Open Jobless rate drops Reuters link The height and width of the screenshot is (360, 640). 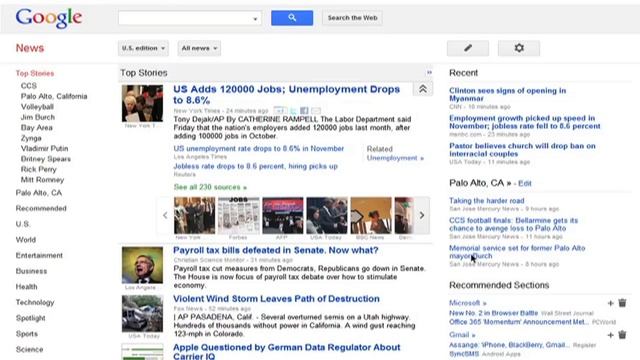point(256,166)
